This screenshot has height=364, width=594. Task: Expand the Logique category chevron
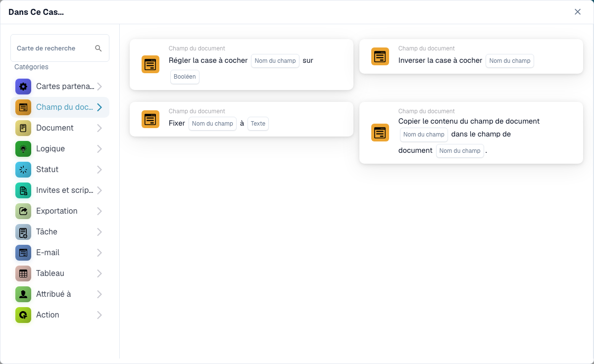pos(99,149)
